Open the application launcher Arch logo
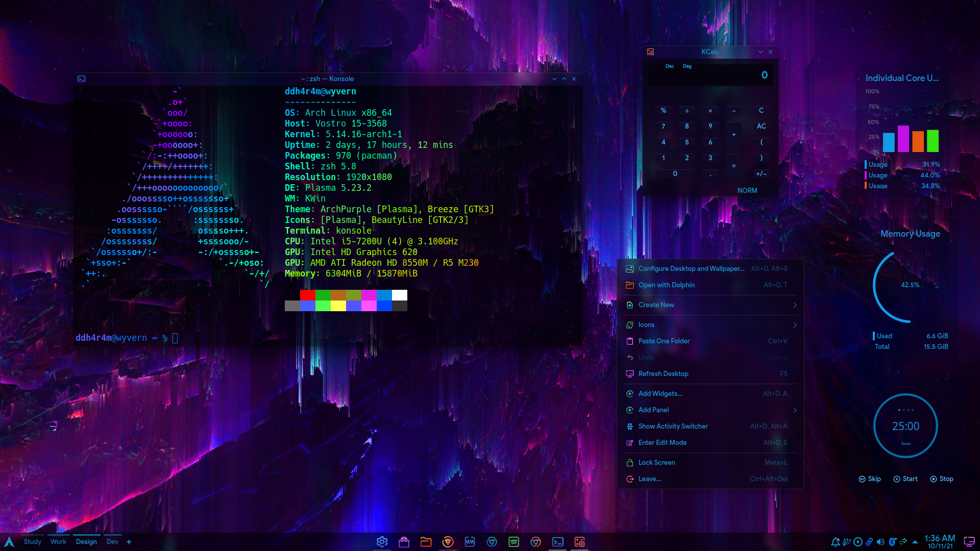The image size is (980, 551). pyautogui.click(x=9, y=542)
